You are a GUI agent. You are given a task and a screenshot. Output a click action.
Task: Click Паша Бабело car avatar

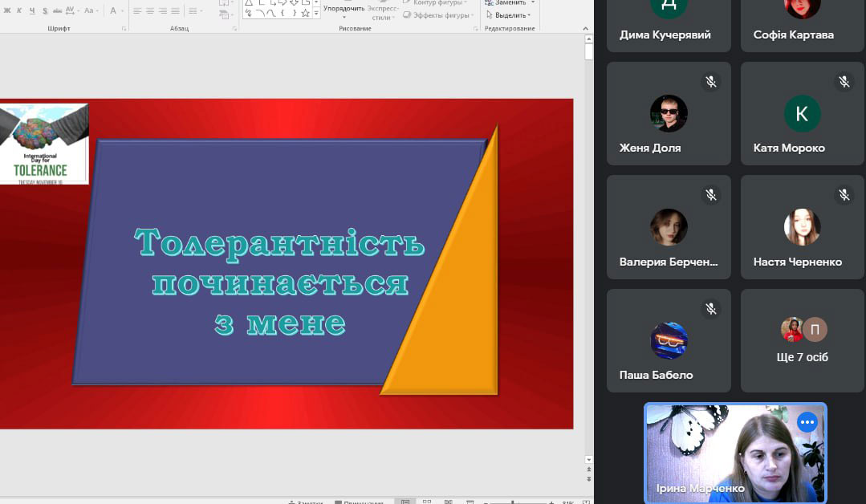669,340
